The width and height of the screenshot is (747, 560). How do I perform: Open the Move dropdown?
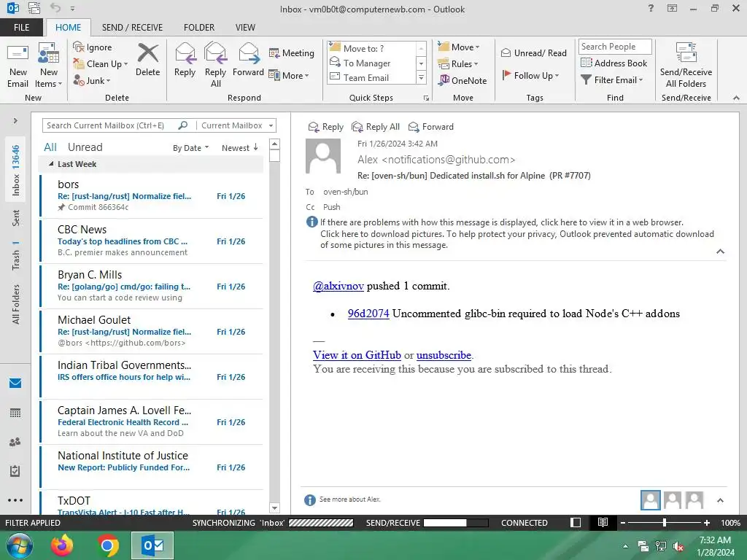click(459, 47)
